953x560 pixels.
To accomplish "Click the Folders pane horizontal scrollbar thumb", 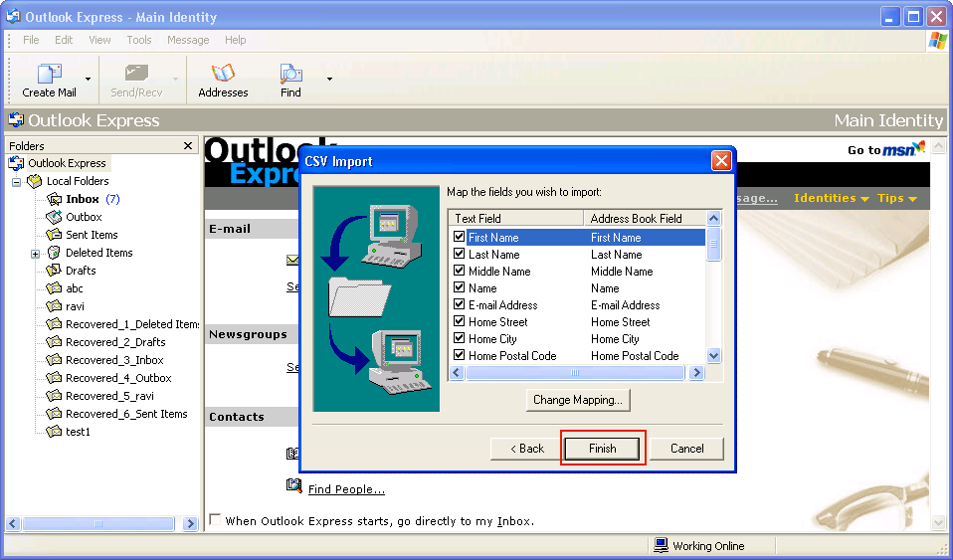I will tap(98, 523).
